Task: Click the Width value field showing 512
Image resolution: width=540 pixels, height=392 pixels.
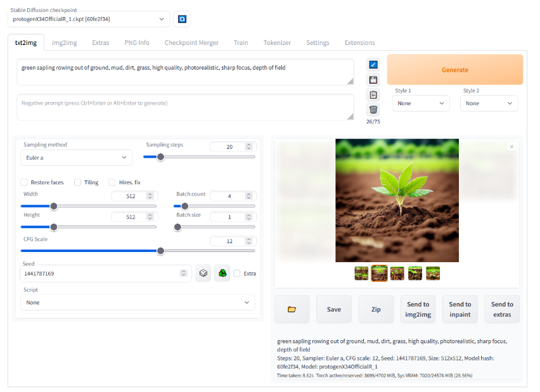Action: tap(134, 196)
